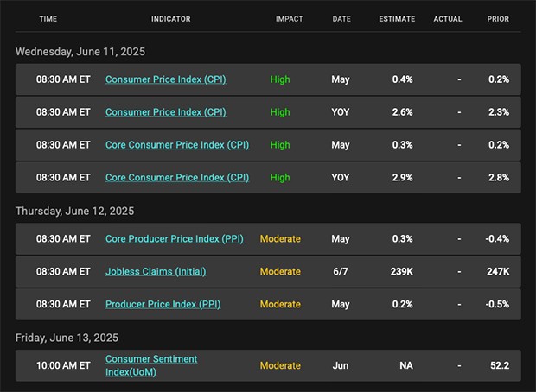Select the ESTIMATE column header

pyautogui.click(x=397, y=19)
